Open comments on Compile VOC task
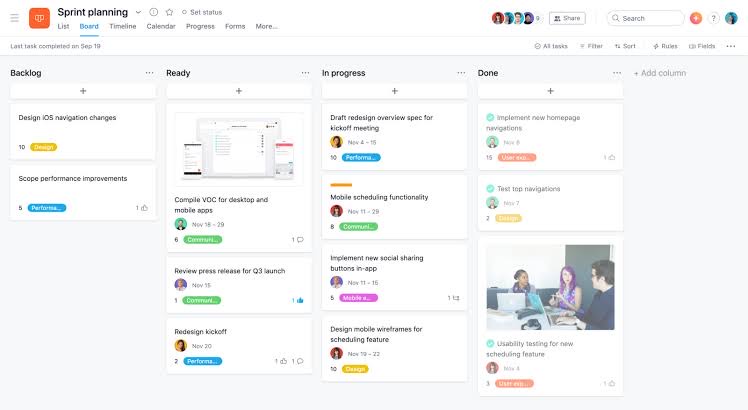Screen dimensions: 748x410 click(297, 240)
